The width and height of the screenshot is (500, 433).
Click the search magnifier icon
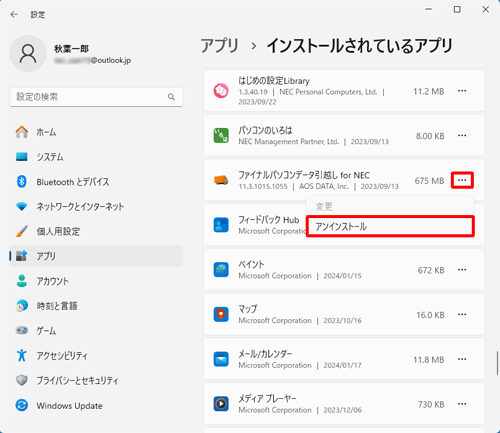coord(171,97)
